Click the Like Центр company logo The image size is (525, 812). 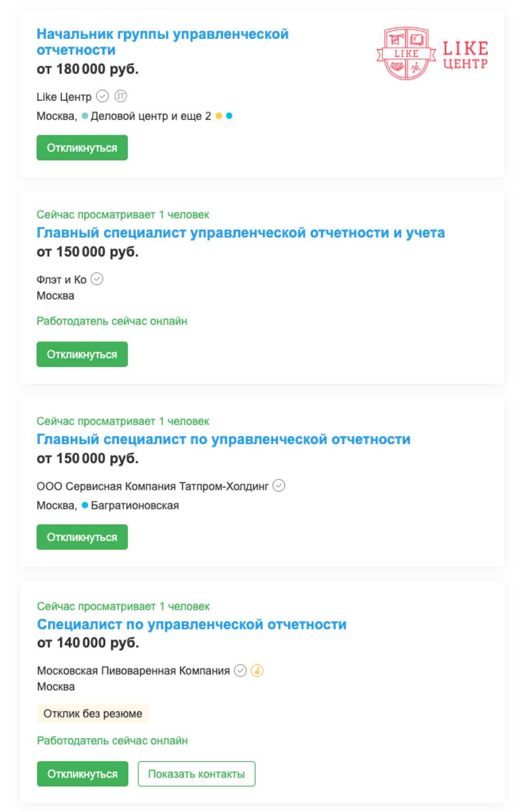click(x=432, y=54)
